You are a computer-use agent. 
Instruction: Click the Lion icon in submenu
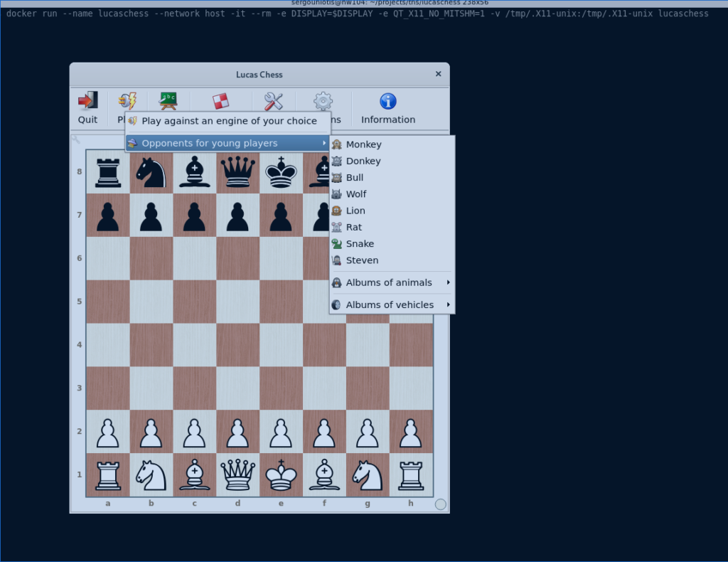click(x=337, y=211)
